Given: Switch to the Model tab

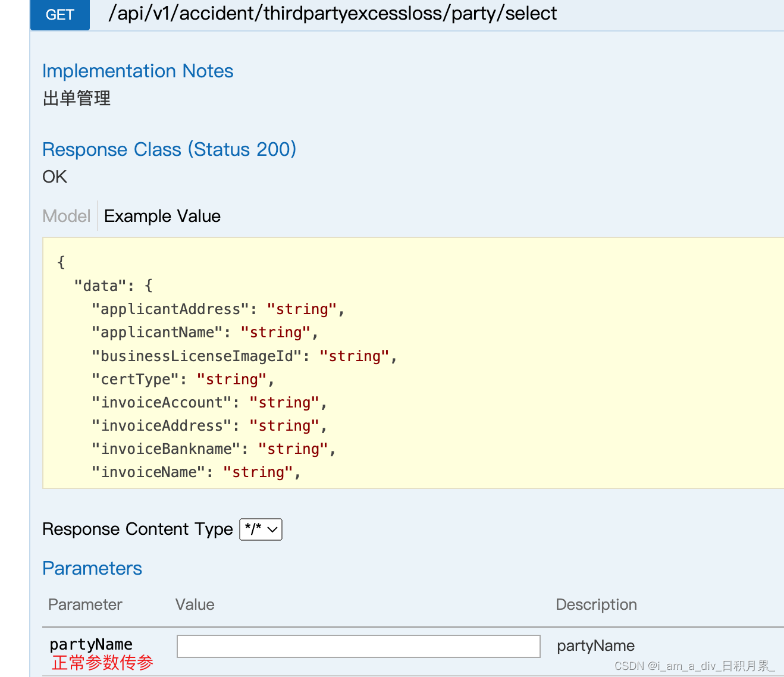Looking at the screenshot, I should coord(67,216).
